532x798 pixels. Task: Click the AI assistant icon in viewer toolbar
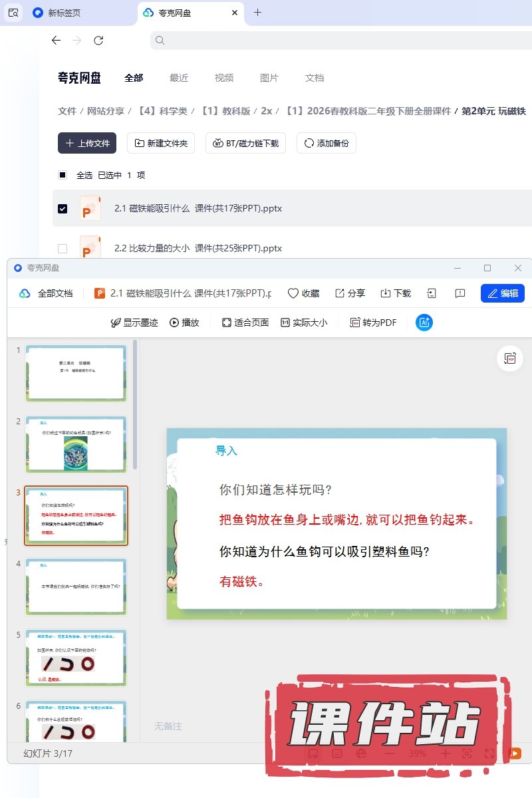[424, 323]
